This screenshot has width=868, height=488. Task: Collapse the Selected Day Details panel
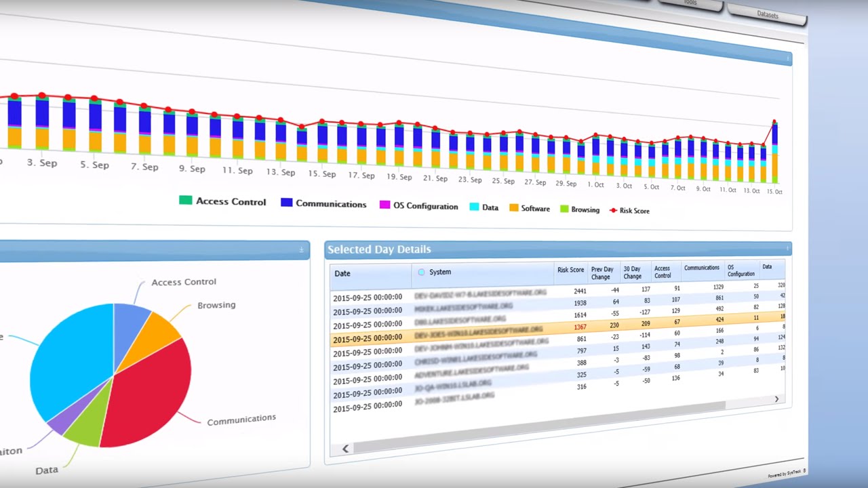(787, 247)
